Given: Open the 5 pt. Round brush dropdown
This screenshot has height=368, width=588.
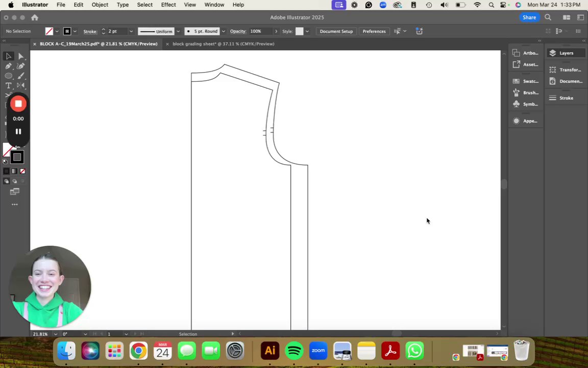Looking at the screenshot, I should click(223, 31).
